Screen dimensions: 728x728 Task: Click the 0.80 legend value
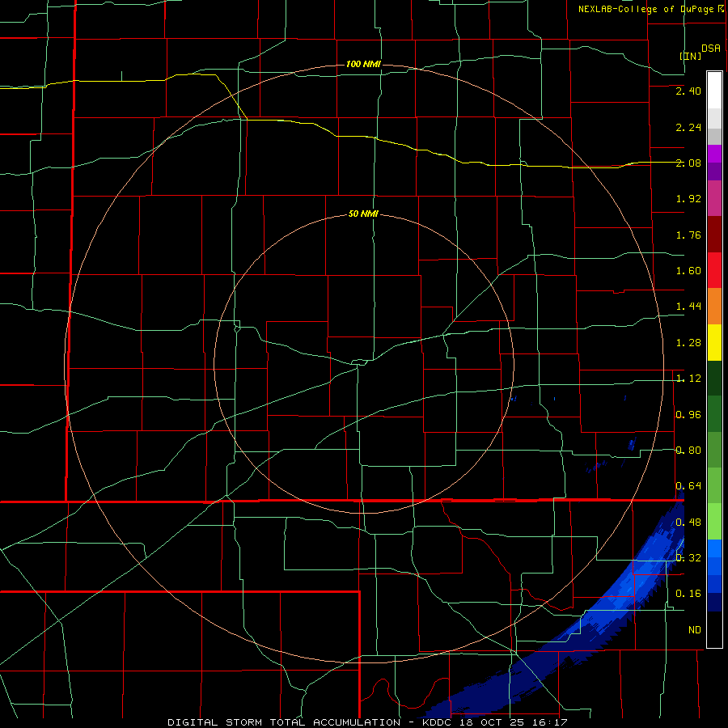(x=688, y=451)
